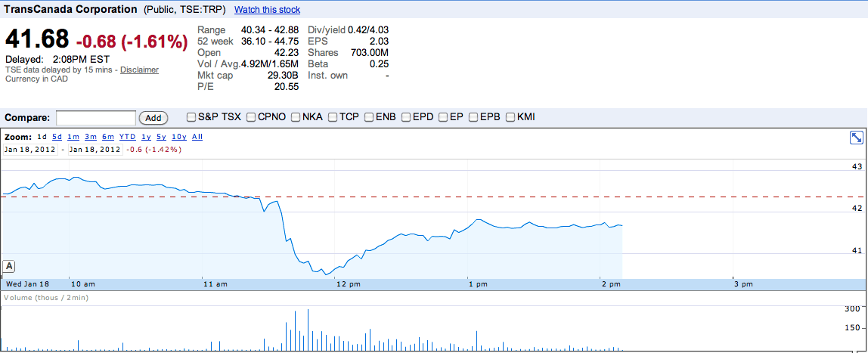Viewport: 868px width, 353px height.
Task: Click the Volume (thous / 2min) label
Action: tap(47, 298)
